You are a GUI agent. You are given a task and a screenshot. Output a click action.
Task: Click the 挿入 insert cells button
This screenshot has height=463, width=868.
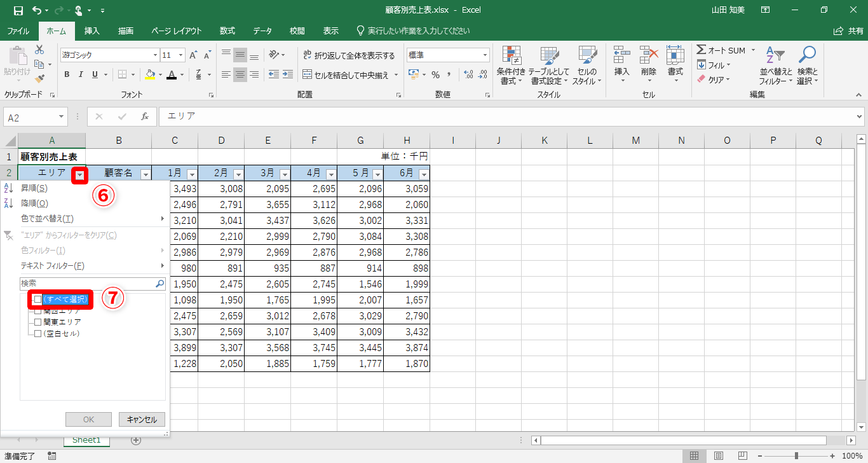pos(621,66)
